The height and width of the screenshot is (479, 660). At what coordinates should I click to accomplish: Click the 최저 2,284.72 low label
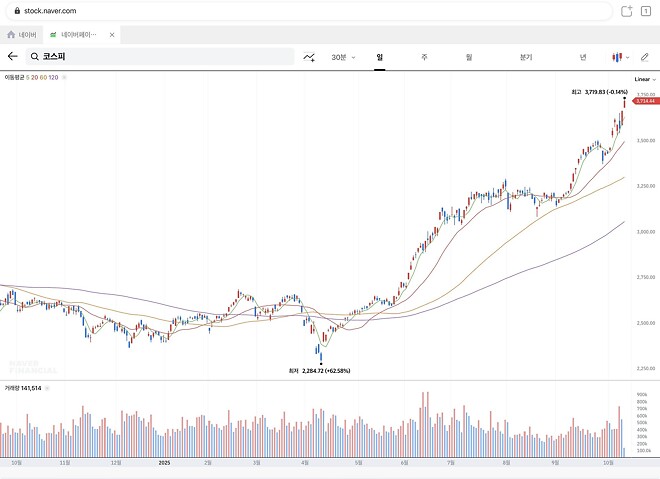tap(319, 371)
